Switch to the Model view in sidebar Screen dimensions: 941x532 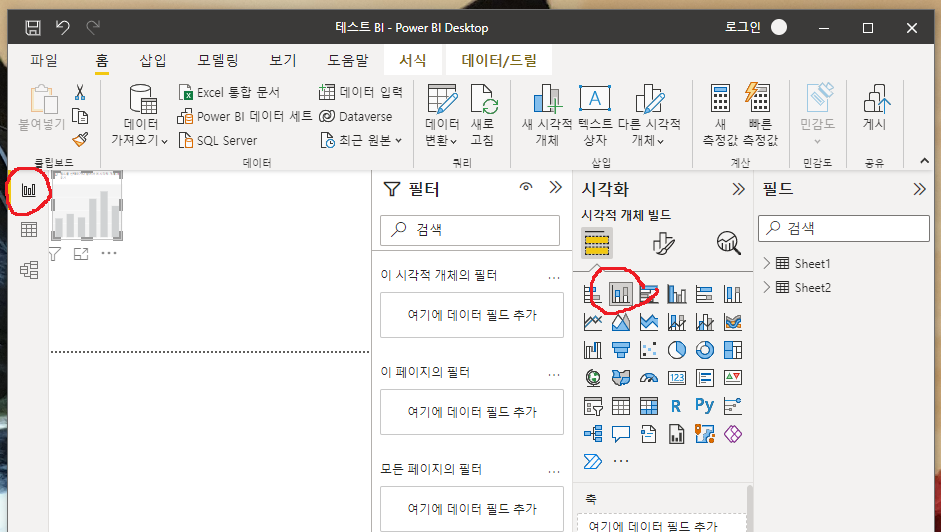[29, 270]
